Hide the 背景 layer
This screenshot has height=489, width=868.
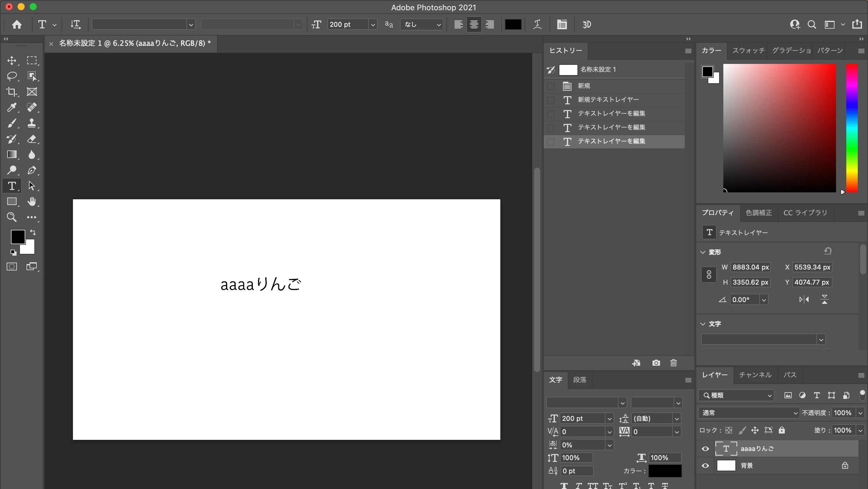705,466
